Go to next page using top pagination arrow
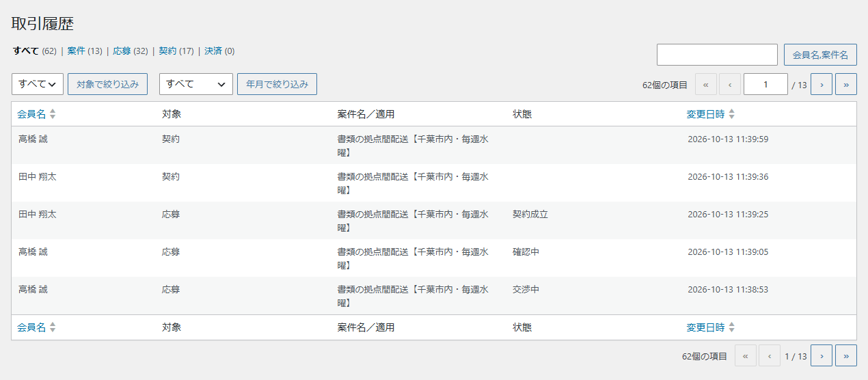The height and width of the screenshot is (380, 868). point(821,85)
